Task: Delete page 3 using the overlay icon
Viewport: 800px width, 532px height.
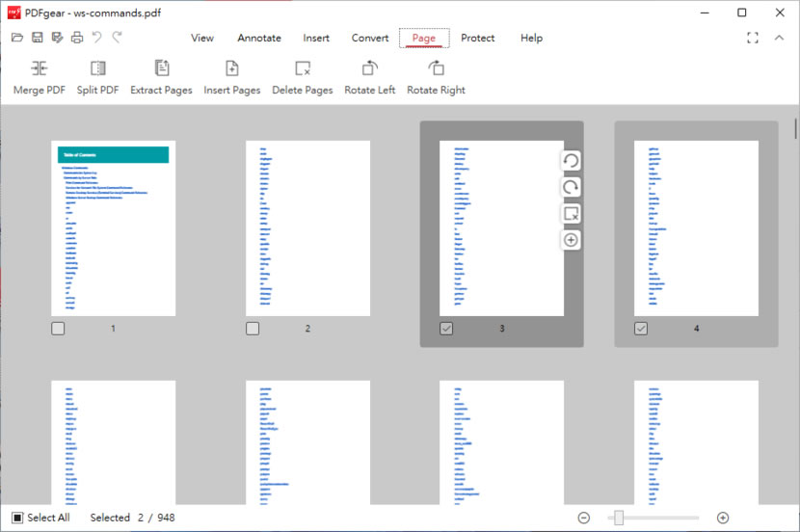Action: coord(571,214)
